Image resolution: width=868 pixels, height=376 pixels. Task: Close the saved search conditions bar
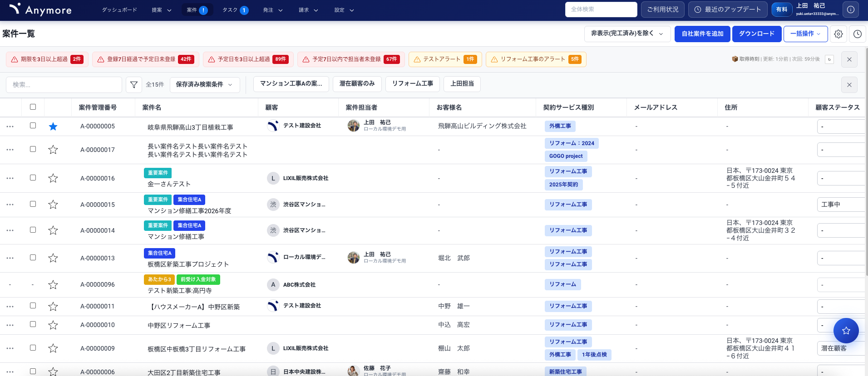(849, 85)
